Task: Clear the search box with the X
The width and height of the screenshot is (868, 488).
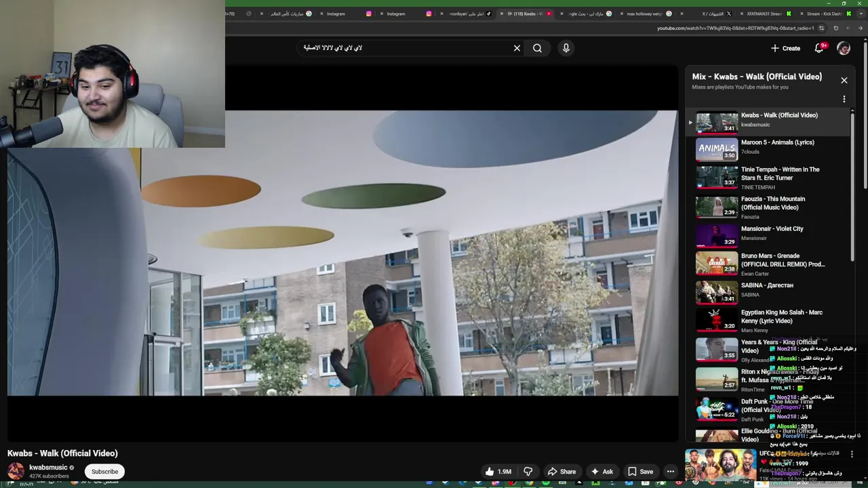Action: pos(517,48)
